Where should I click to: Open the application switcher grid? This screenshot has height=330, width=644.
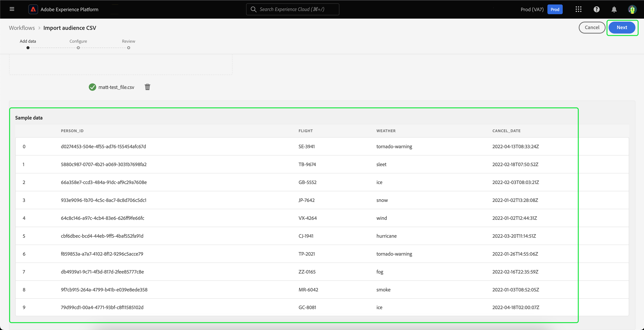click(578, 9)
